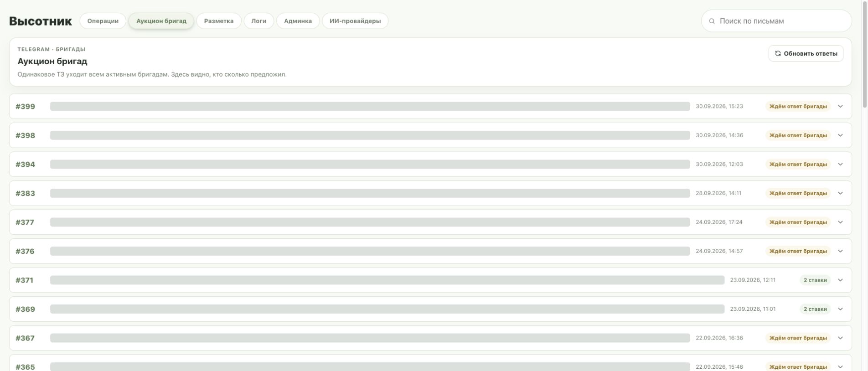Click the #376 auction number
Viewport: 868px width, 371px height.
[x=25, y=251]
